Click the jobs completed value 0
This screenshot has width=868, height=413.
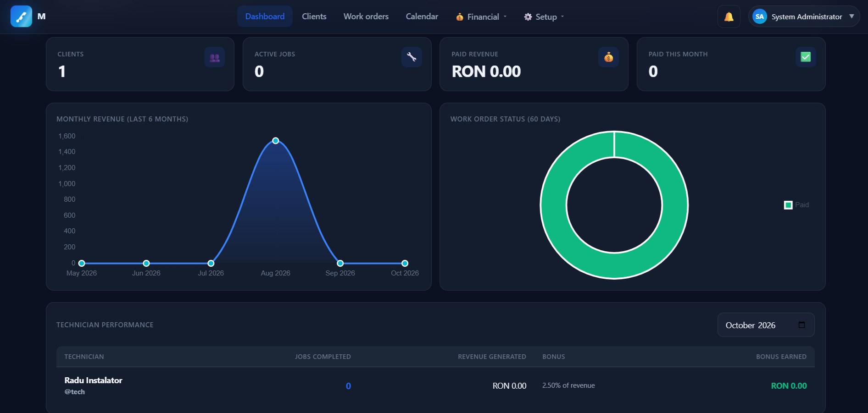tap(348, 386)
